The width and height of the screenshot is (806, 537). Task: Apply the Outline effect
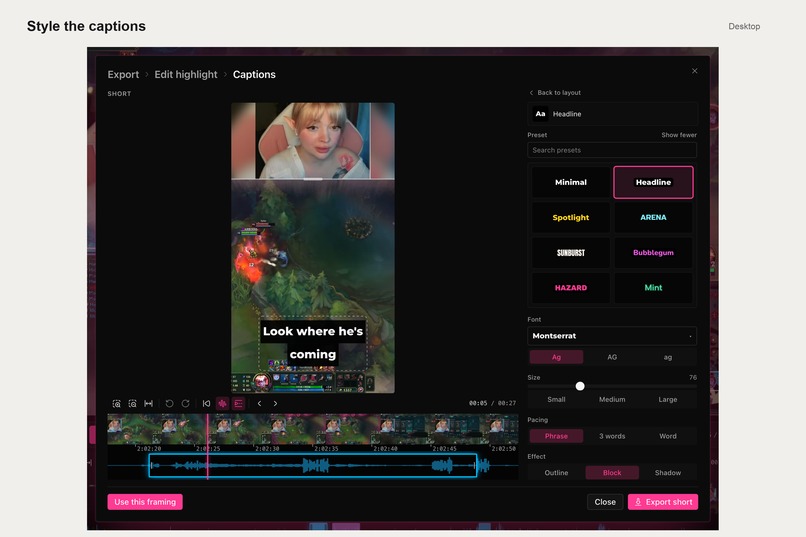(556, 472)
